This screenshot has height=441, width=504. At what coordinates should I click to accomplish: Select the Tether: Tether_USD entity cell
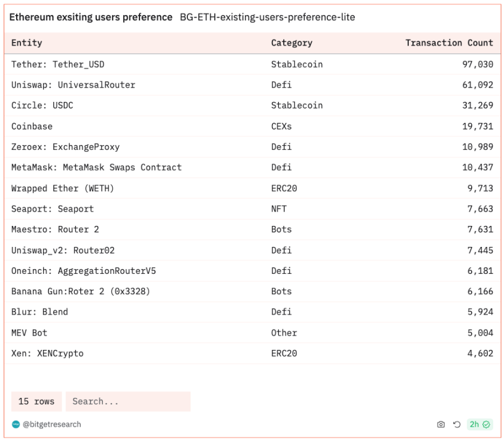click(58, 64)
